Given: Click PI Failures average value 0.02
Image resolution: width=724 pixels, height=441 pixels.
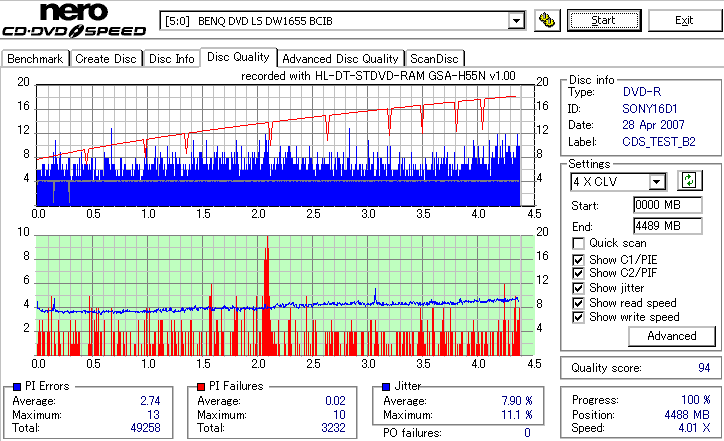Looking at the screenshot, I should click(x=335, y=401).
